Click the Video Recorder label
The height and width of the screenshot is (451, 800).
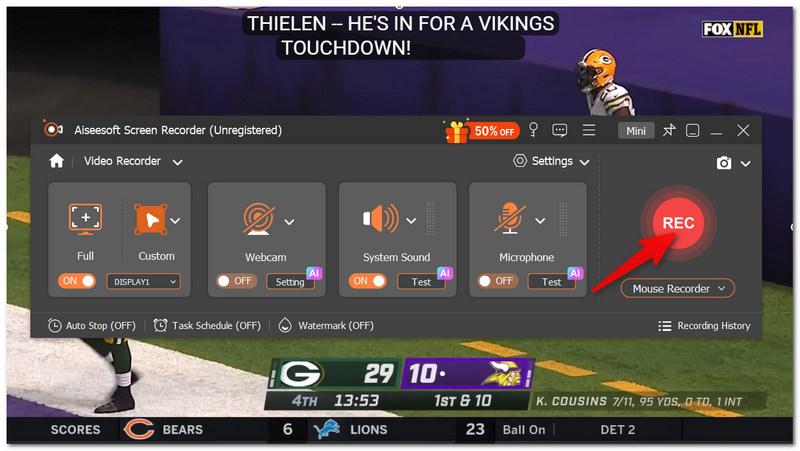coord(122,161)
